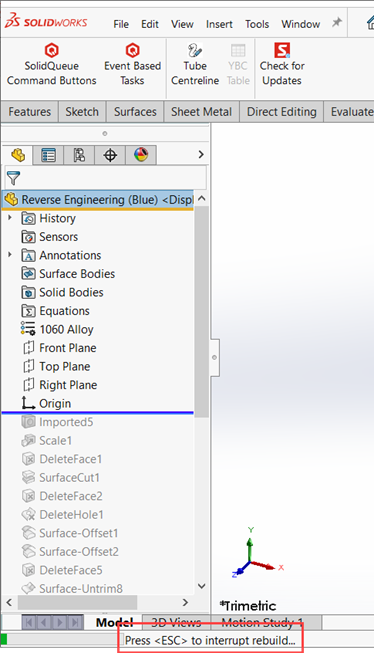Launch Event Based Tasks tool

pos(132,64)
